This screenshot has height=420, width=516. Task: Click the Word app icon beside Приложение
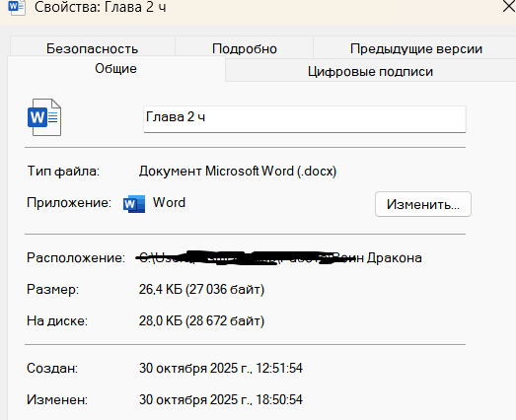[x=134, y=204]
